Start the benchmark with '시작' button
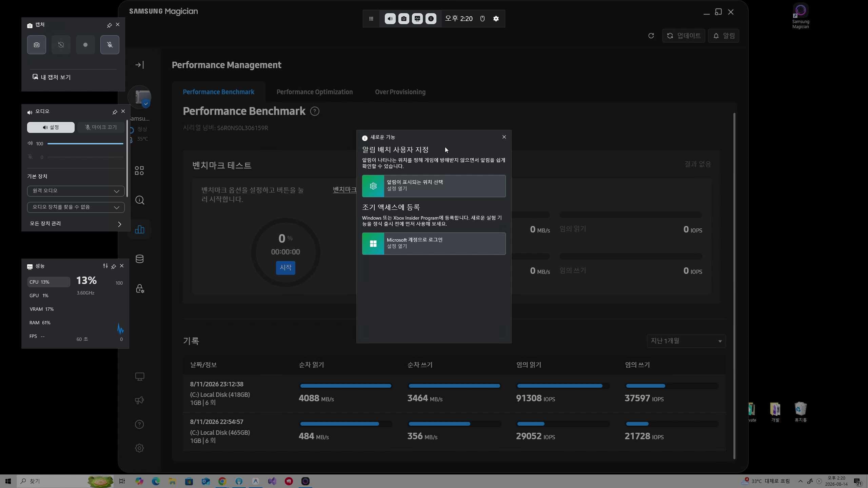This screenshot has height=488, width=868. coord(285,268)
